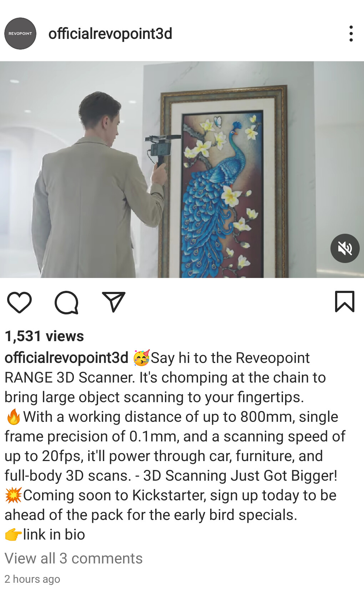Open the three-dot post options menu

coord(351,34)
